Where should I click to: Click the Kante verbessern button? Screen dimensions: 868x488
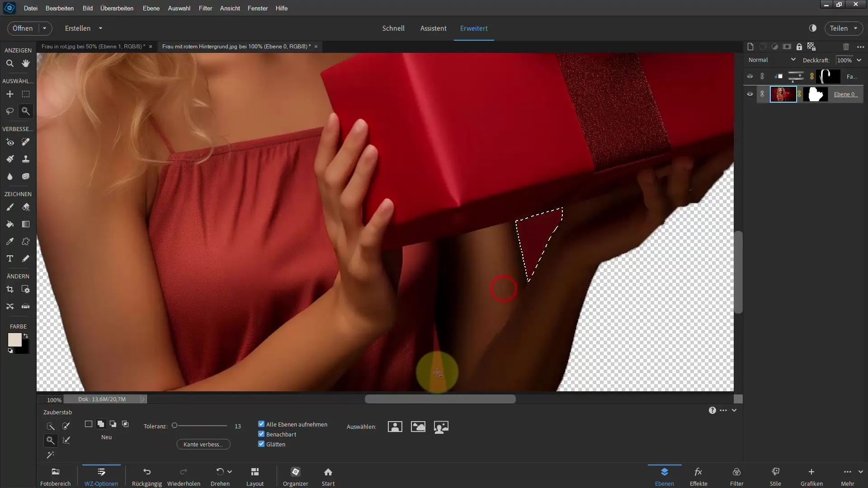point(203,444)
